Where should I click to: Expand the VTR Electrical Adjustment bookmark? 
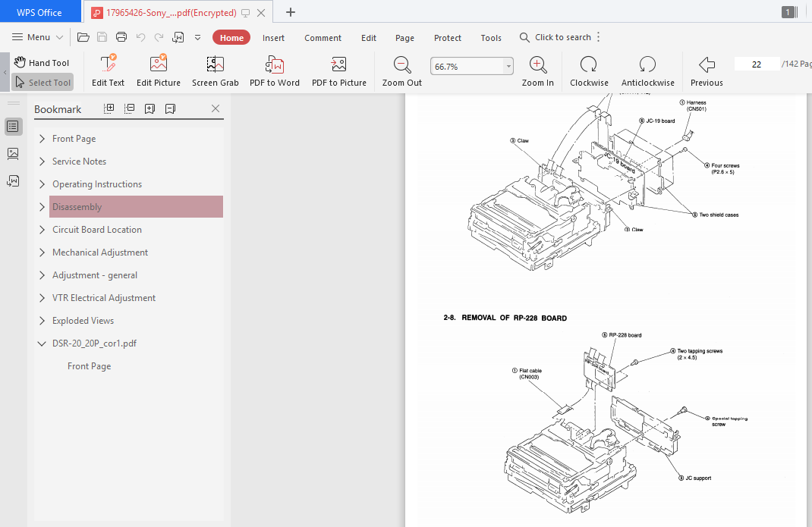42,298
